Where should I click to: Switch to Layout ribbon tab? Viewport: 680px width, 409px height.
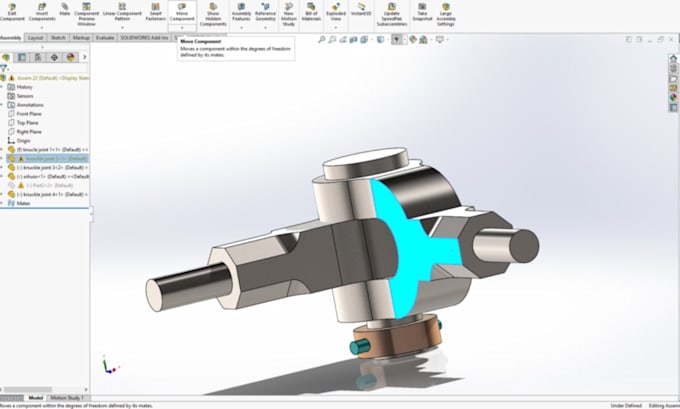pyautogui.click(x=35, y=38)
